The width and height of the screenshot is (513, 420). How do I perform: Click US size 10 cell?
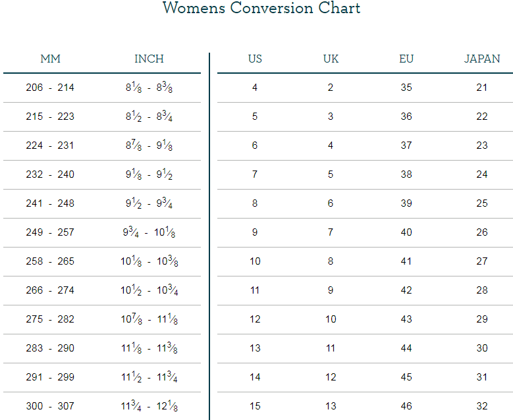click(255, 261)
